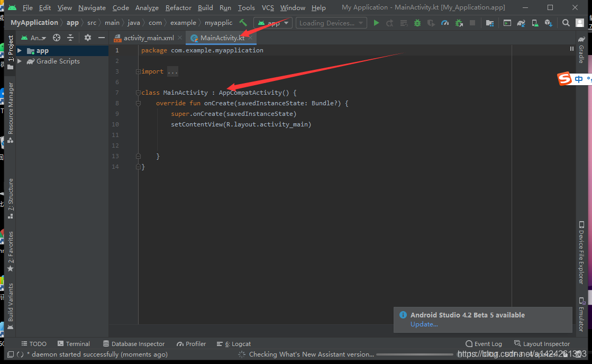Click the Search Everywhere magnifier icon
Screen dimensions: 592x364
tap(566, 23)
